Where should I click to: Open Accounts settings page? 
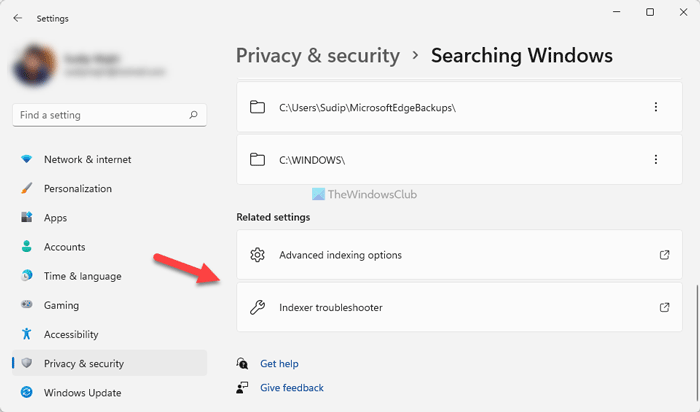65,247
